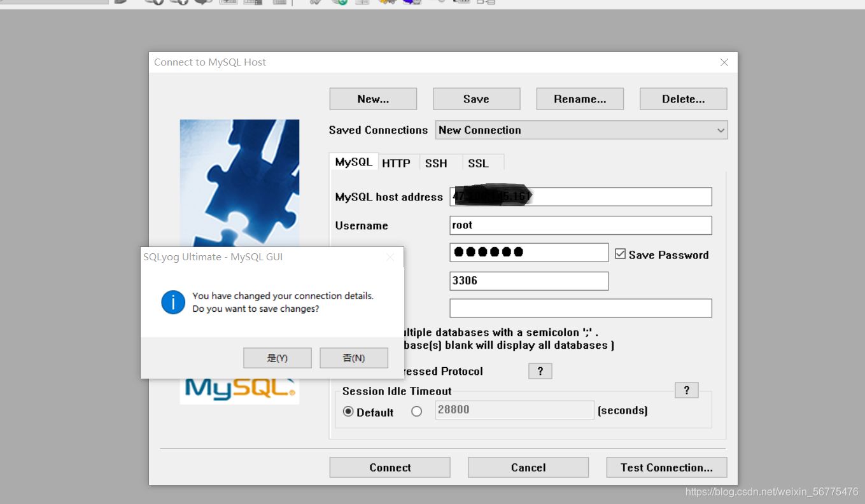Focus the Username field containing root
865x504 pixels.
pyautogui.click(x=580, y=225)
